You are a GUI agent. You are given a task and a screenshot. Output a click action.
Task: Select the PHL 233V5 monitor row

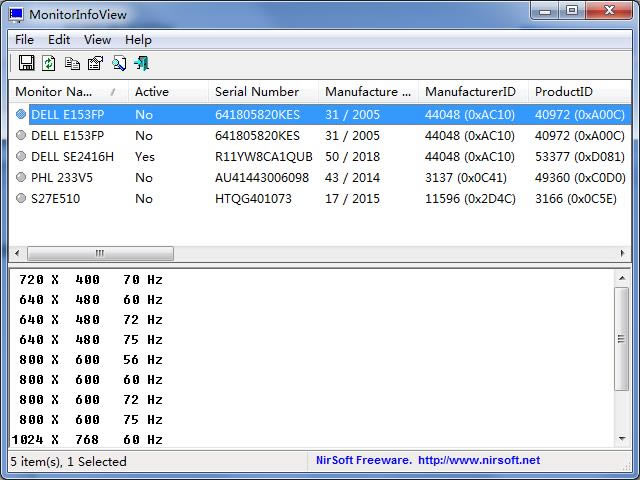pyautogui.click(x=320, y=178)
